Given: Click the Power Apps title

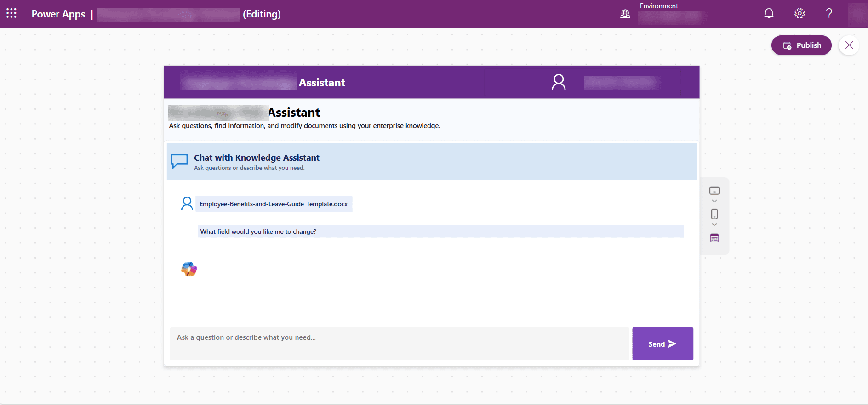Looking at the screenshot, I should point(58,14).
